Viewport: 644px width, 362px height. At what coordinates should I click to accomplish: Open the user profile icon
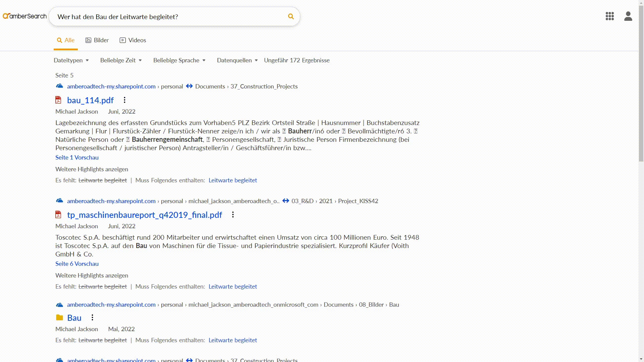coord(628,16)
